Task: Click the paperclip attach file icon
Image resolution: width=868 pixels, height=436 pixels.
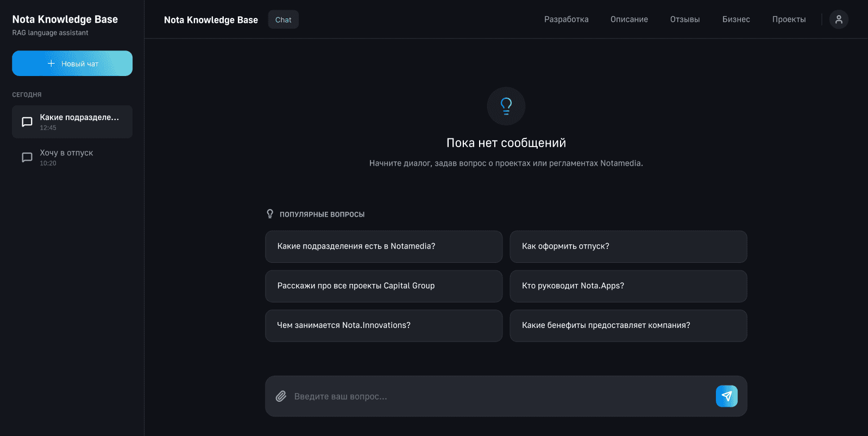Action: click(x=281, y=396)
